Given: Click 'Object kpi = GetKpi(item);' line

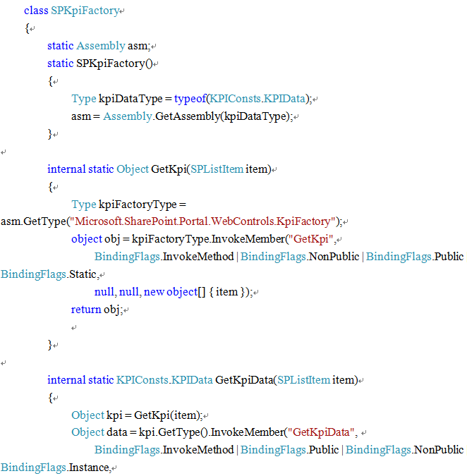Looking at the screenshot, I should coord(137,415).
